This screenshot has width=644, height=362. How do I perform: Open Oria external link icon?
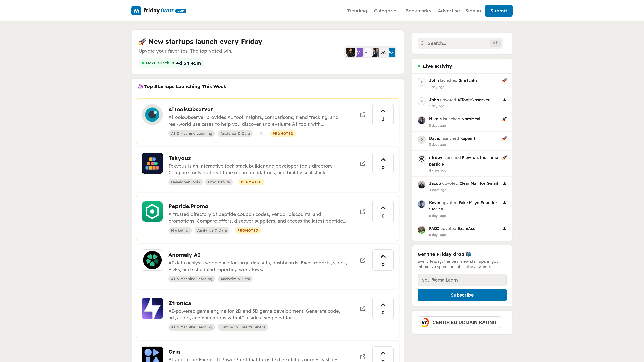point(363,357)
